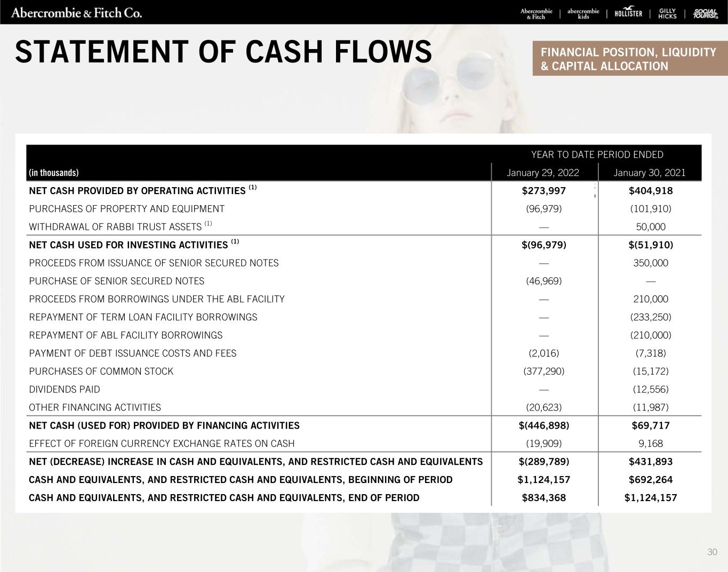728x572 pixels.
Task: Select the January 30, 2021 column header
Action: click(650, 173)
